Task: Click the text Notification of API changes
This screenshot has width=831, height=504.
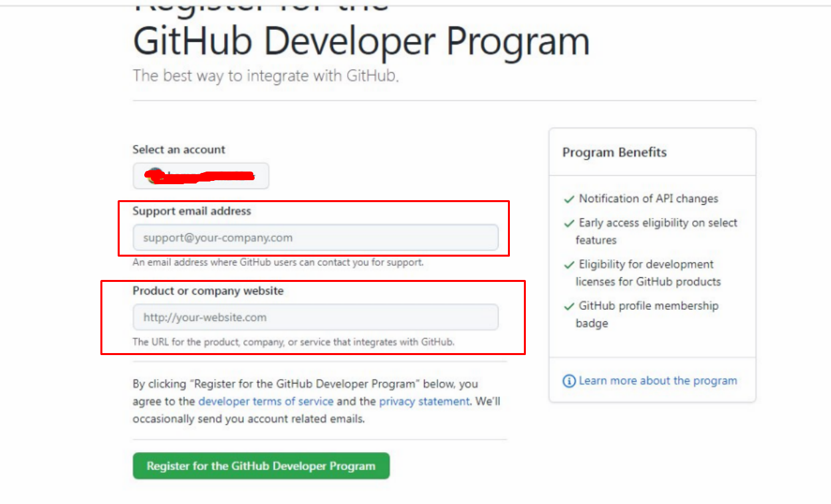Action: pyautogui.click(x=649, y=199)
